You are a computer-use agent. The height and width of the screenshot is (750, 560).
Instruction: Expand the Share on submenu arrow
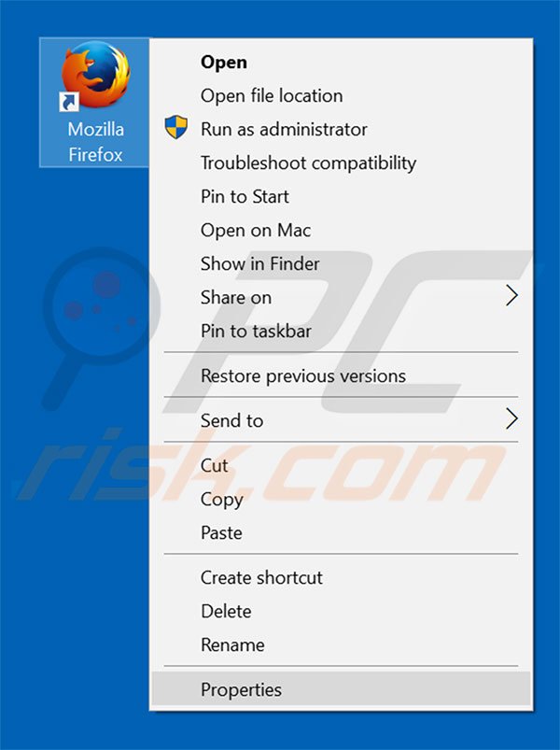(511, 296)
